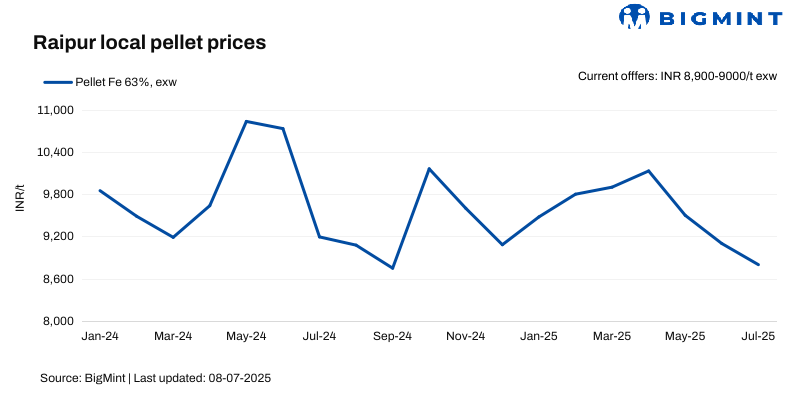This screenshot has height=400, width=800.
Task: Select the May-24 x-axis label
Action: click(x=246, y=337)
